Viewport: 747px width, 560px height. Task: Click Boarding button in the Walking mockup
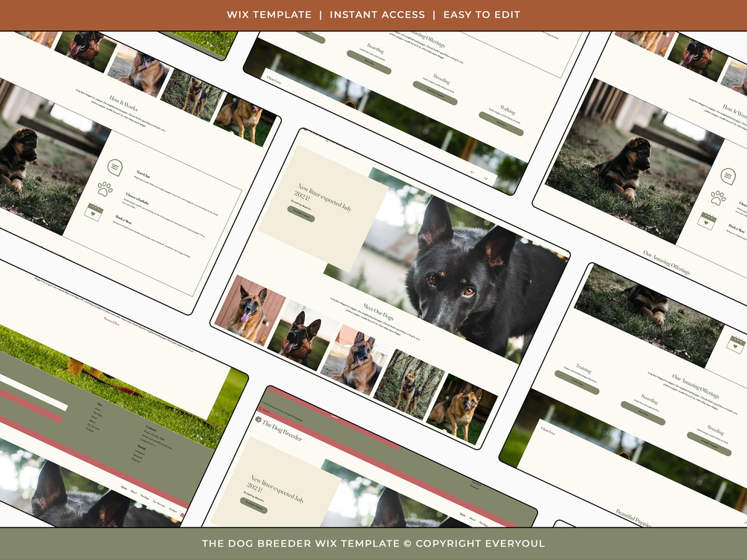pos(369,62)
